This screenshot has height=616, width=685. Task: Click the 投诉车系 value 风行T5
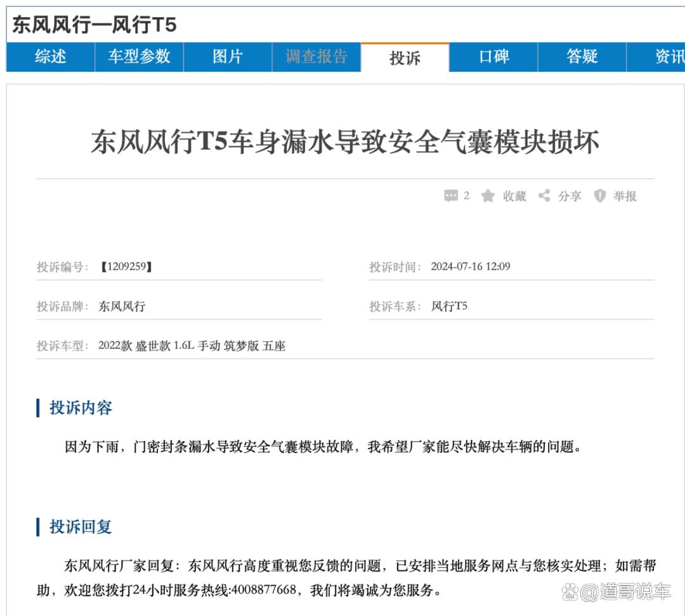coord(449,306)
